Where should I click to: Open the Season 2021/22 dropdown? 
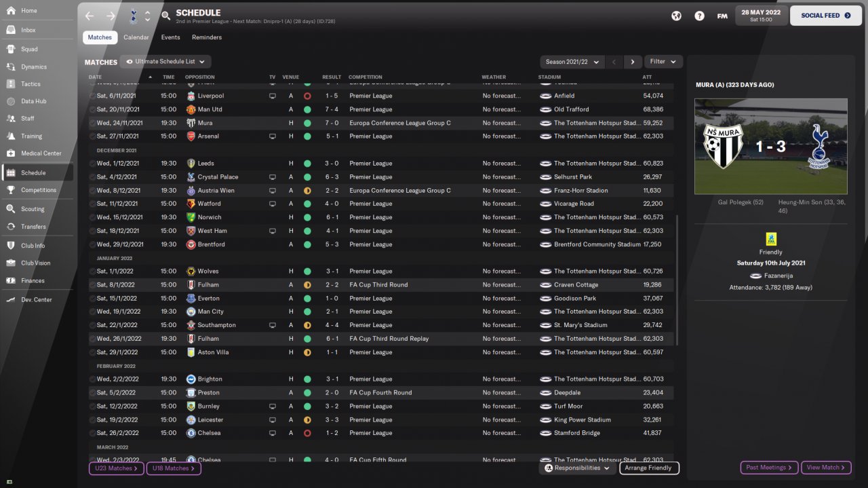tap(572, 62)
